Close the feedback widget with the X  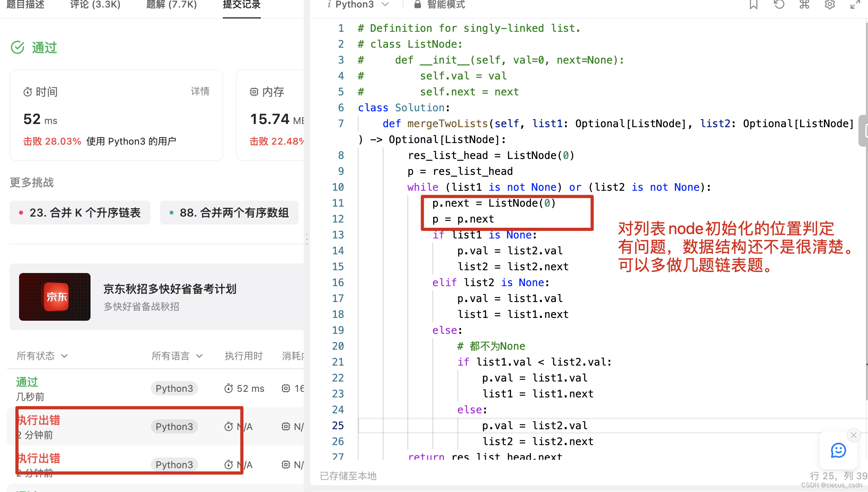[x=853, y=435]
